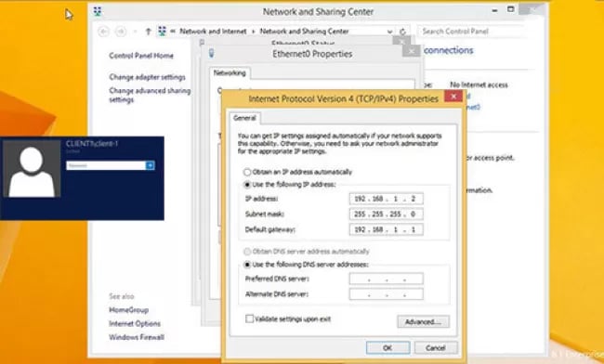Close the Ethernet0 Properties window
Screen dimensions: 604x364
(412, 51)
